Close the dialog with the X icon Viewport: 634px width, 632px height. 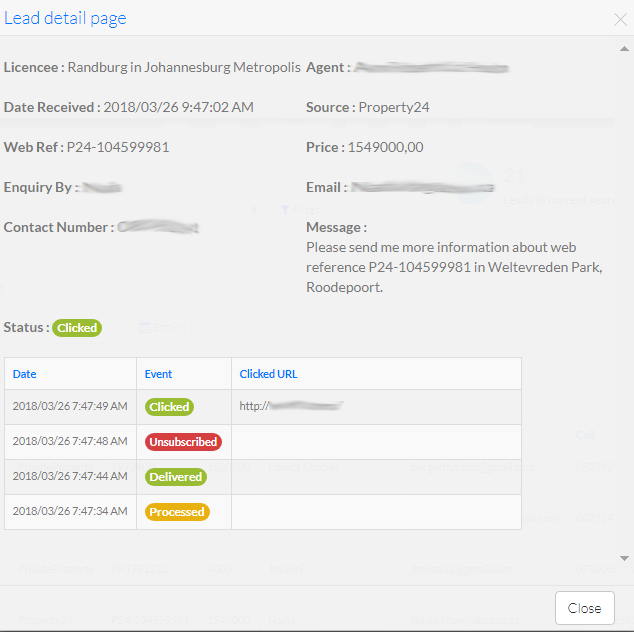tap(620, 19)
